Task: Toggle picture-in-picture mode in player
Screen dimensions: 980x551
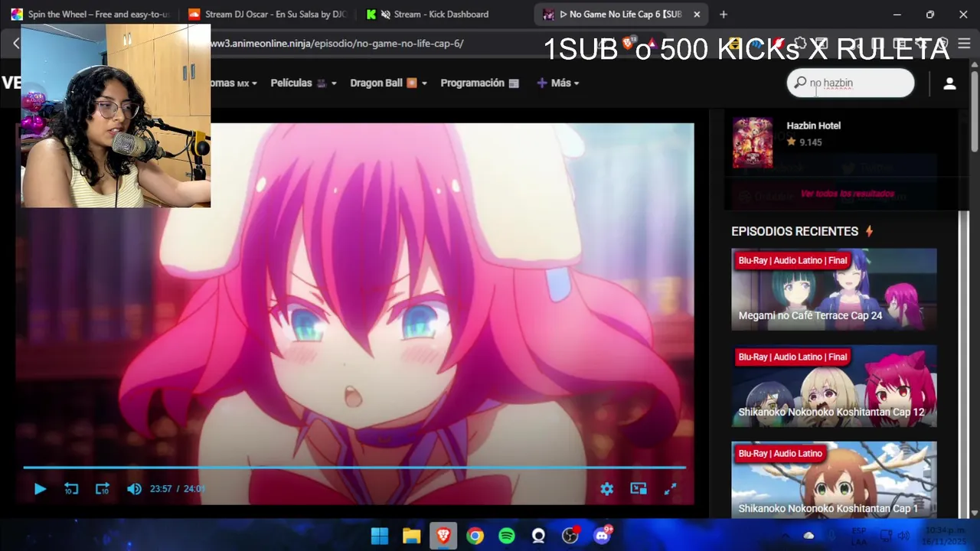Action: pos(639,489)
